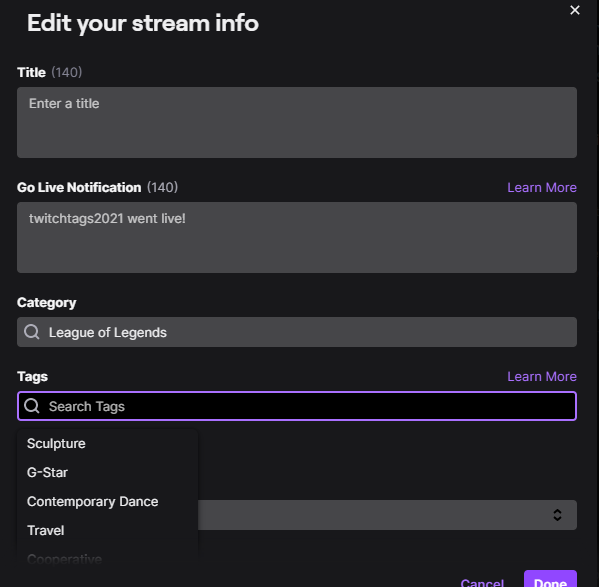Click into the Search Tags field
This screenshot has width=599, height=587.
click(x=297, y=406)
